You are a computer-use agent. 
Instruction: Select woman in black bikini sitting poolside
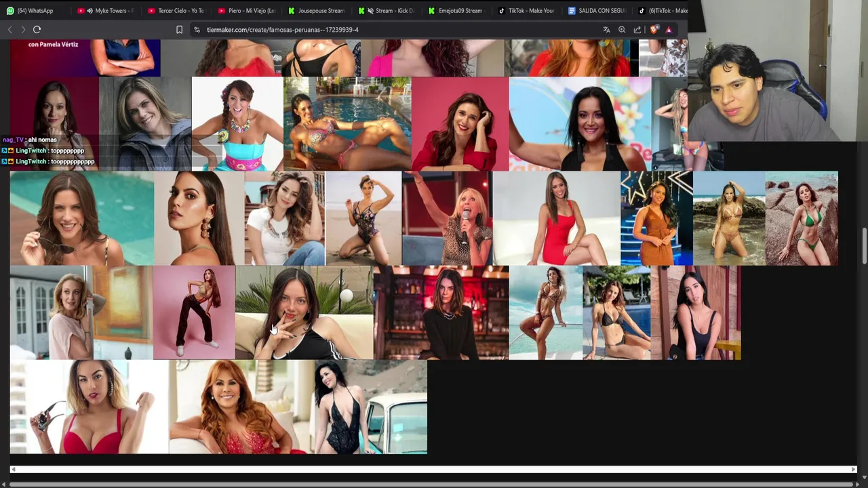coord(616,312)
